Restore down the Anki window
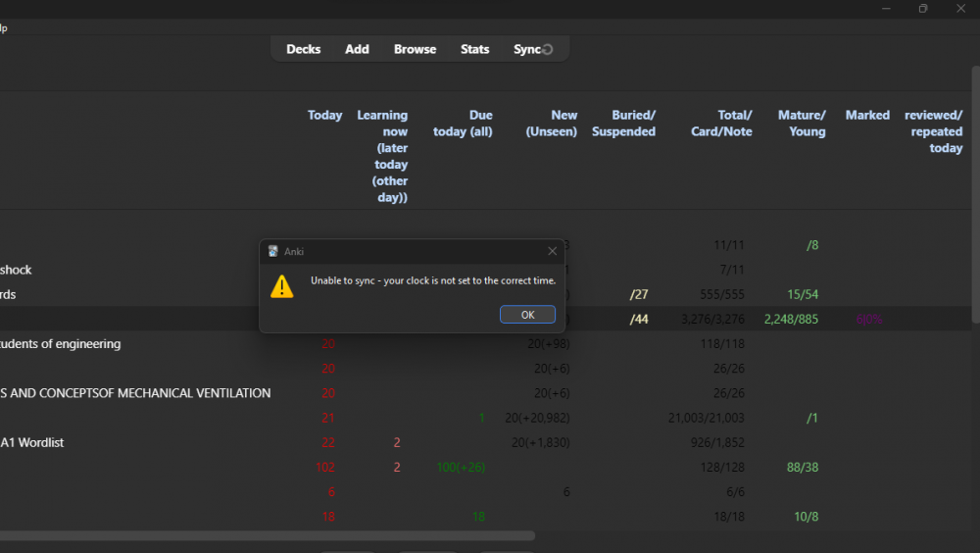 pos(922,9)
